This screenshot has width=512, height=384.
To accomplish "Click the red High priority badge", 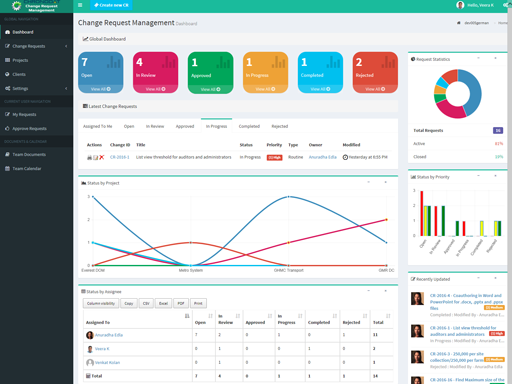I will [274, 157].
